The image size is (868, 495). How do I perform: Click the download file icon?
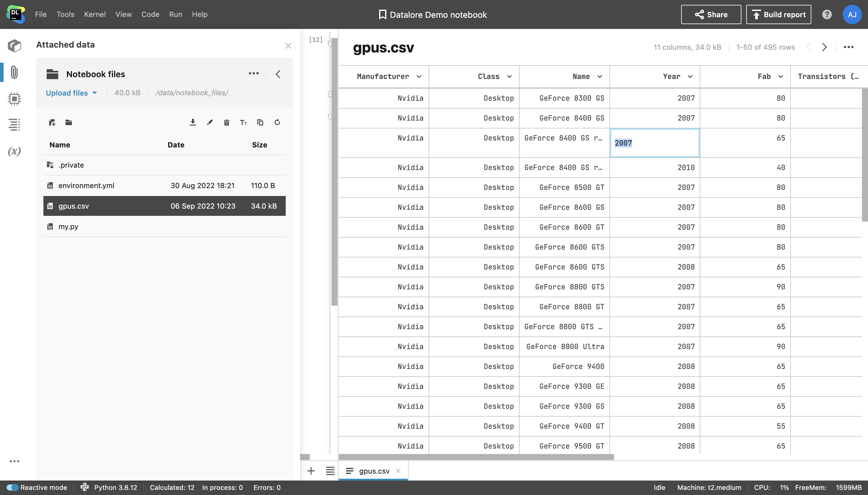[x=193, y=122]
